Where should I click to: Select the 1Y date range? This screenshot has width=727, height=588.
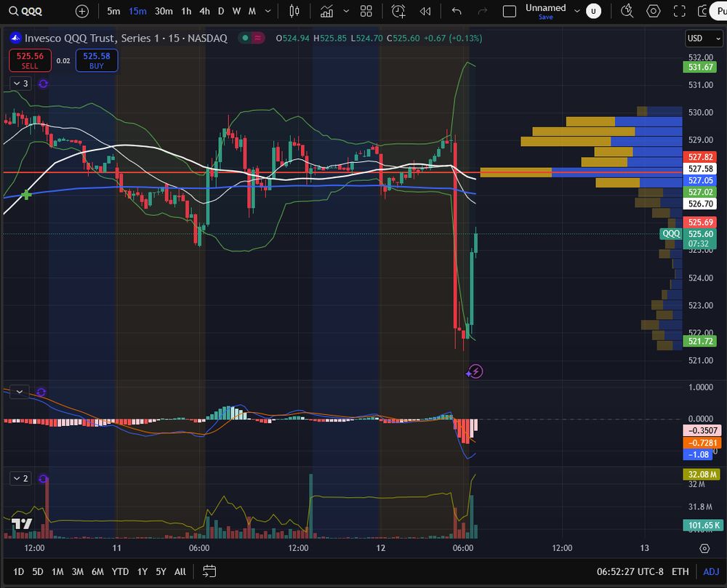pyautogui.click(x=142, y=572)
